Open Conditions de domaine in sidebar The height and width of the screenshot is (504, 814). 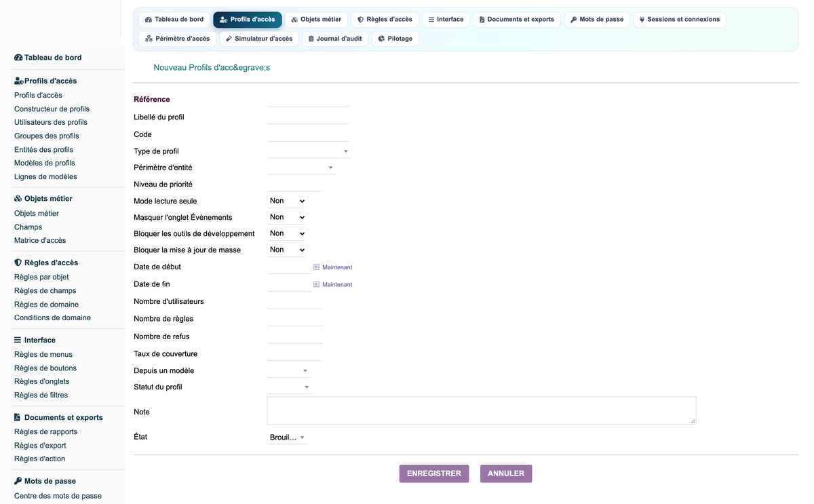coord(52,318)
